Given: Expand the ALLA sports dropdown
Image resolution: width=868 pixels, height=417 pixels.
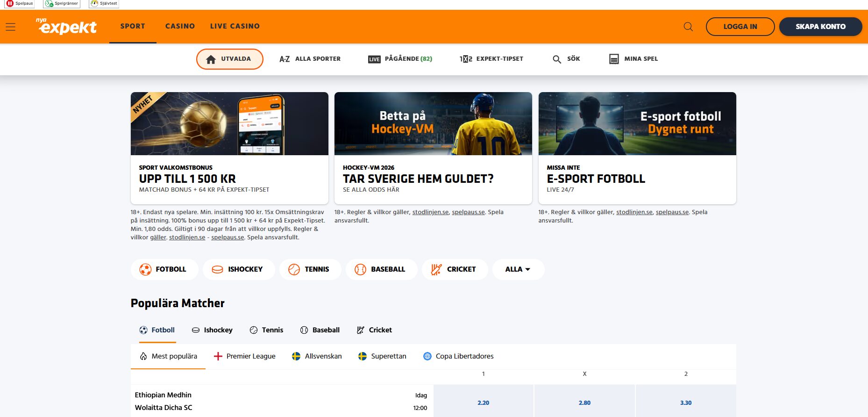Looking at the screenshot, I should click(x=518, y=269).
